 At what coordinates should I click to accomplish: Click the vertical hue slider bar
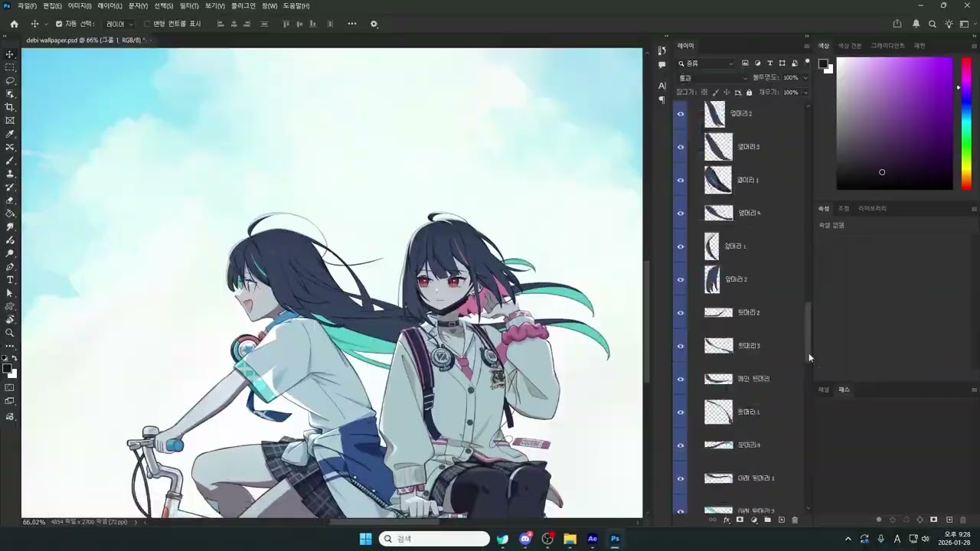(966, 123)
